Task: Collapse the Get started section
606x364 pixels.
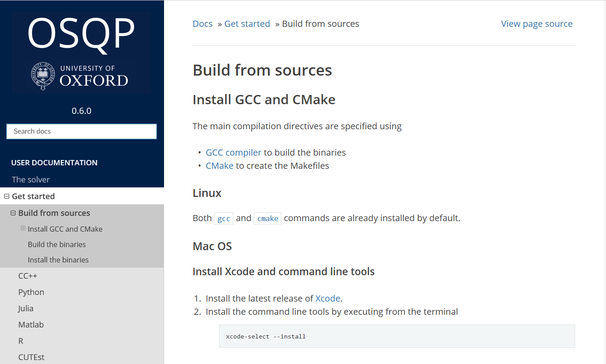Action: (7, 197)
